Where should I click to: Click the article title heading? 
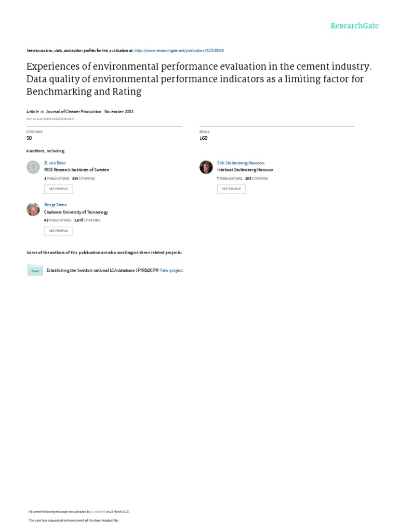(x=199, y=79)
